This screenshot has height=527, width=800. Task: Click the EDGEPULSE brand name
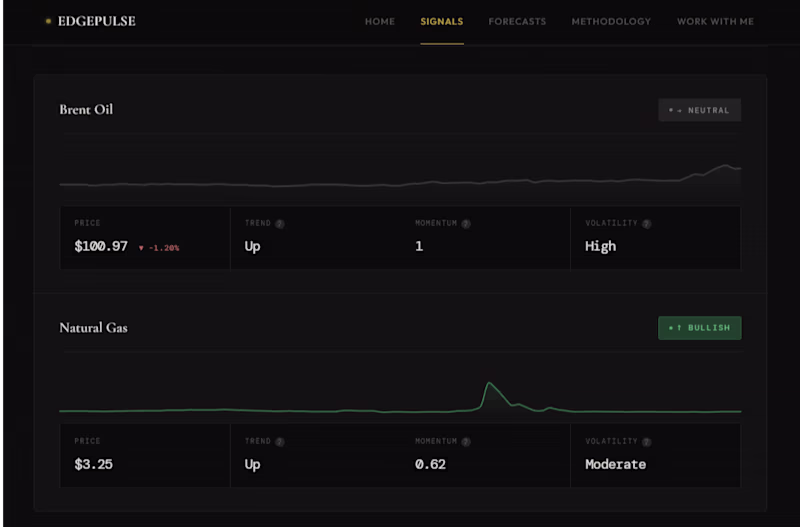pos(97,21)
